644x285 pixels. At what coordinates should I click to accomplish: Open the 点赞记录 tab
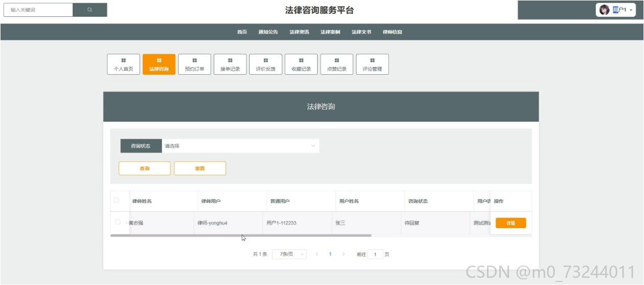point(337,64)
